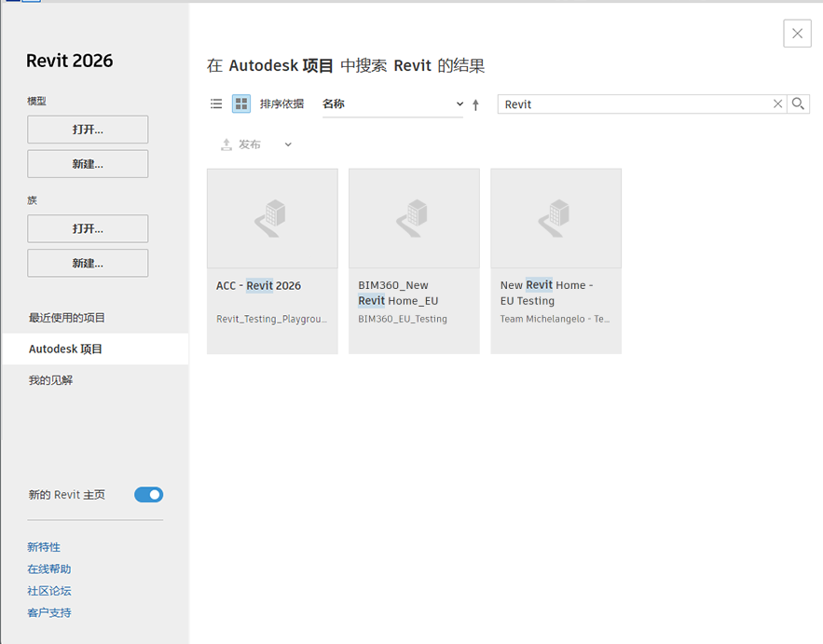
Task: Open the 客户支持 link
Action: click(x=48, y=612)
